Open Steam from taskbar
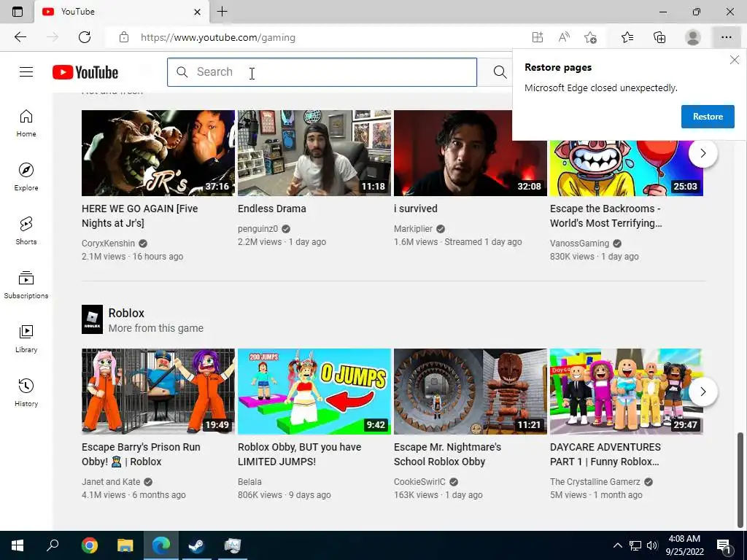The width and height of the screenshot is (747, 560). point(196,545)
